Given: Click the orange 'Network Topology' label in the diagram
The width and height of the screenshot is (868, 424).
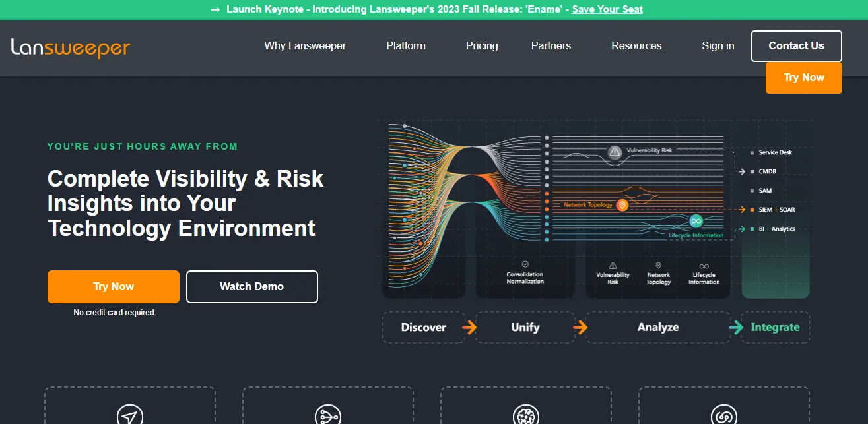Looking at the screenshot, I should [588, 205].
